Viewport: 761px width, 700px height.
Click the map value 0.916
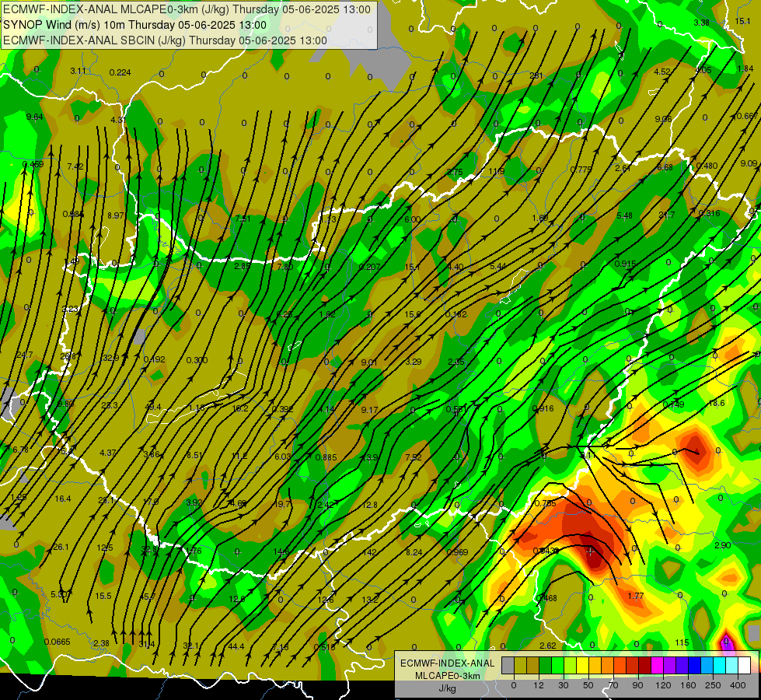pyautogui.click(x=543, y=408)
